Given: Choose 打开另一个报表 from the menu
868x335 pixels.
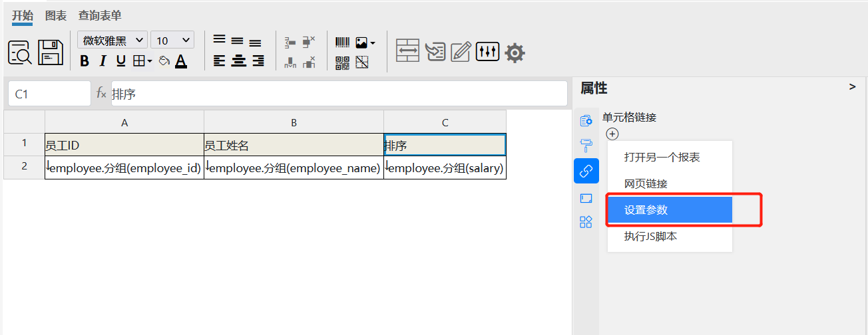Looking at the screenshot, I should tap(670, 158).
